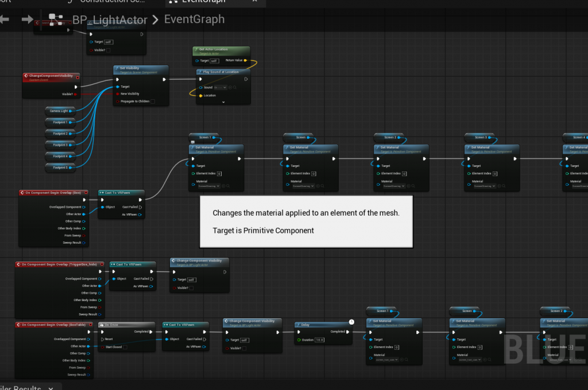Expand advanced pins arrow on Play Sound at Location
The height and width of the screenshot is (390, 588).
tap(223, 102)
